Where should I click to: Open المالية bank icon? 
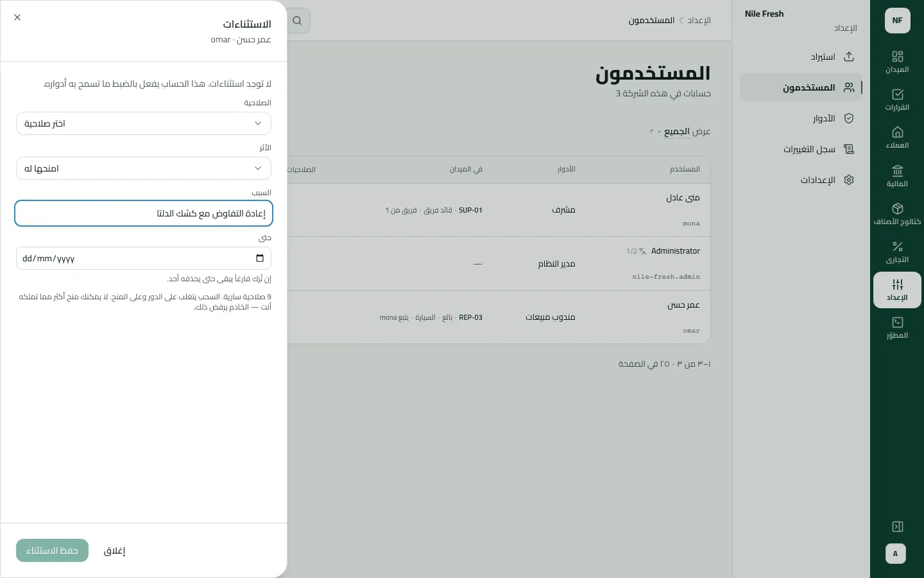pos(897,176)
